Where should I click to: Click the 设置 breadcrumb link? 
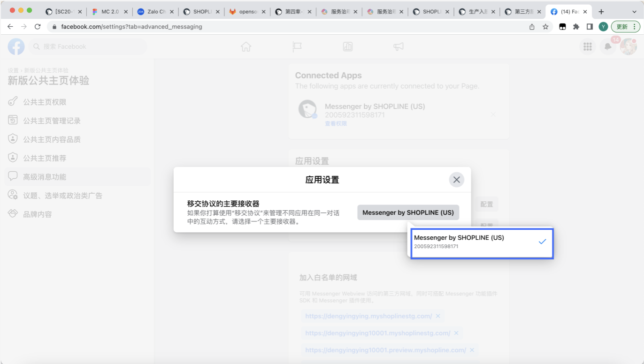pos(13,70)
